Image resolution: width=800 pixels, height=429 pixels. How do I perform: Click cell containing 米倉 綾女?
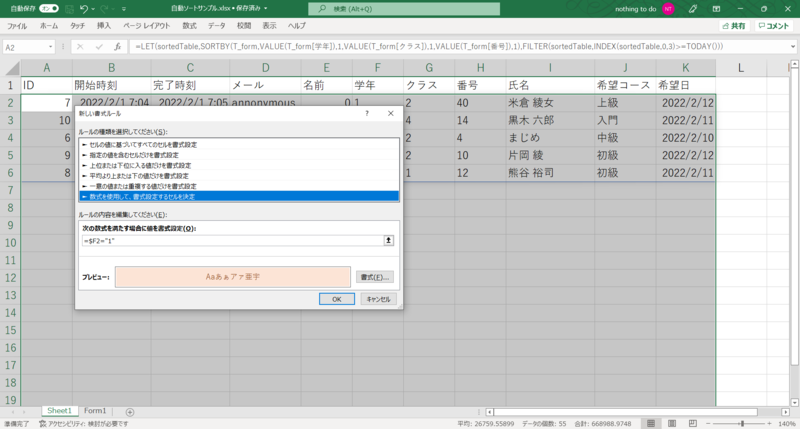[x=550, y=103]
